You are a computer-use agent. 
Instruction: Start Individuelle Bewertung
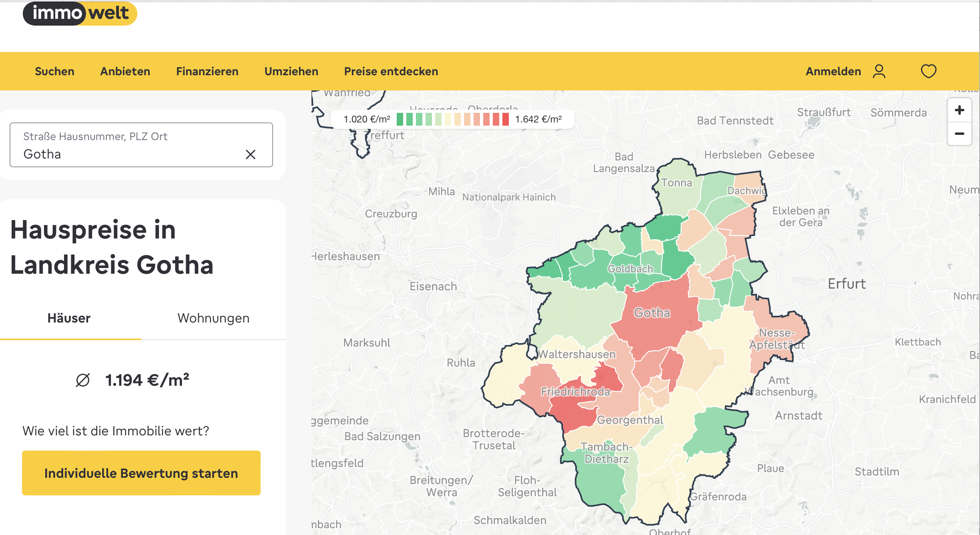tap(141, 473)
